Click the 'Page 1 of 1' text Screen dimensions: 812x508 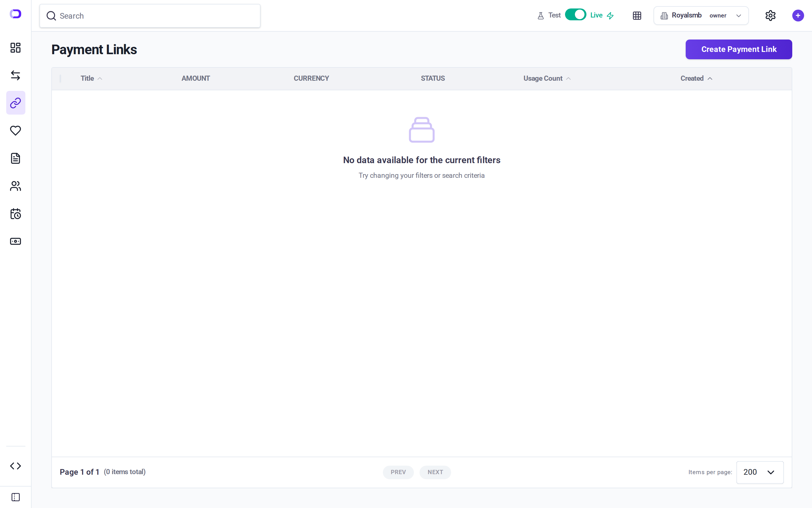[x=80, y=472]
